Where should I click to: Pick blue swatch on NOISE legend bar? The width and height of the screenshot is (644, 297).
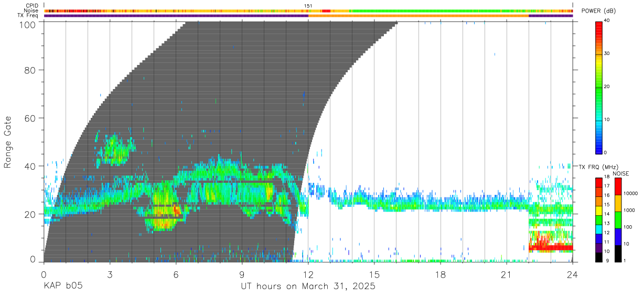tap(618, 237)
